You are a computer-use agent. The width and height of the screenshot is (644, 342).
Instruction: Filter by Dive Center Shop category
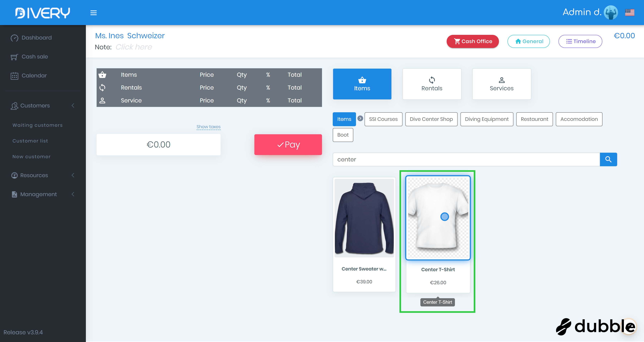(431, 119)
